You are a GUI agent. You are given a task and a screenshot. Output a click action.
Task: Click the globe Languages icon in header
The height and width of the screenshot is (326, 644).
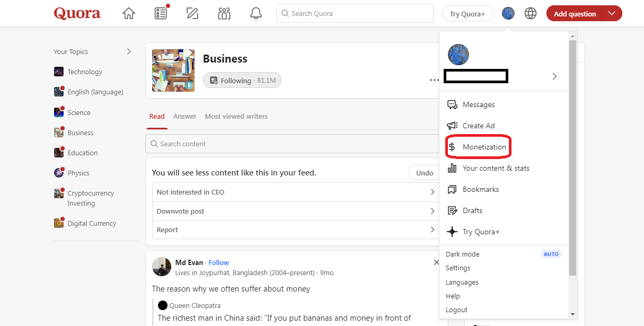(x=531, y=14)
